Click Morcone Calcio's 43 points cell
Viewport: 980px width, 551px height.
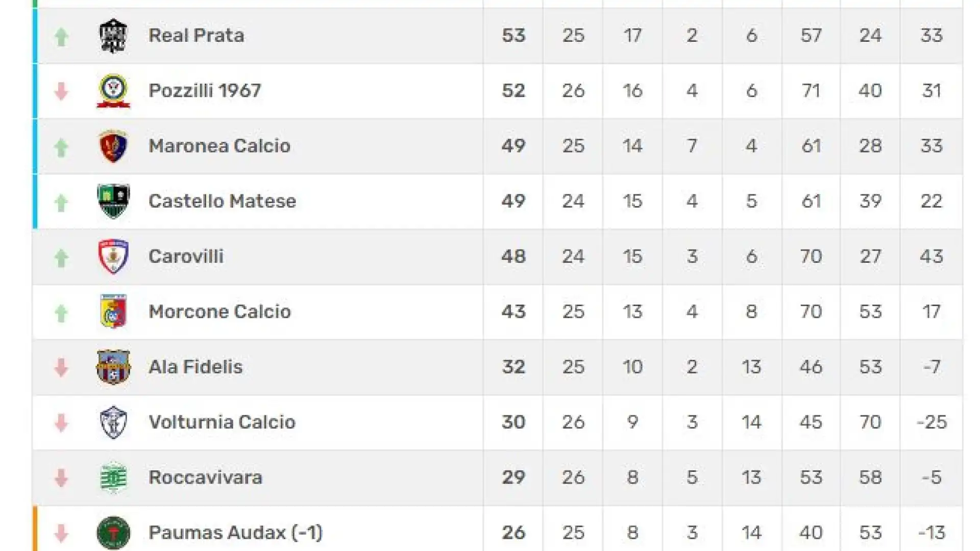coord(513,312)
